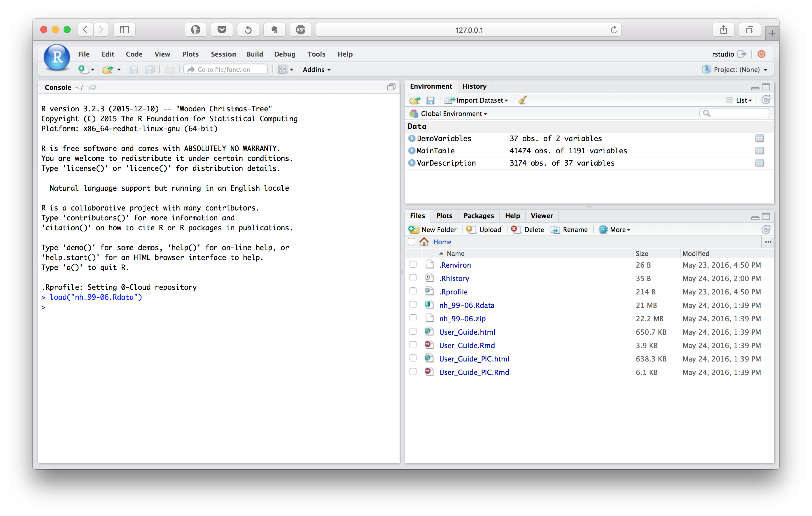Select all files checkbox beside Home

[x=411, y=242]
